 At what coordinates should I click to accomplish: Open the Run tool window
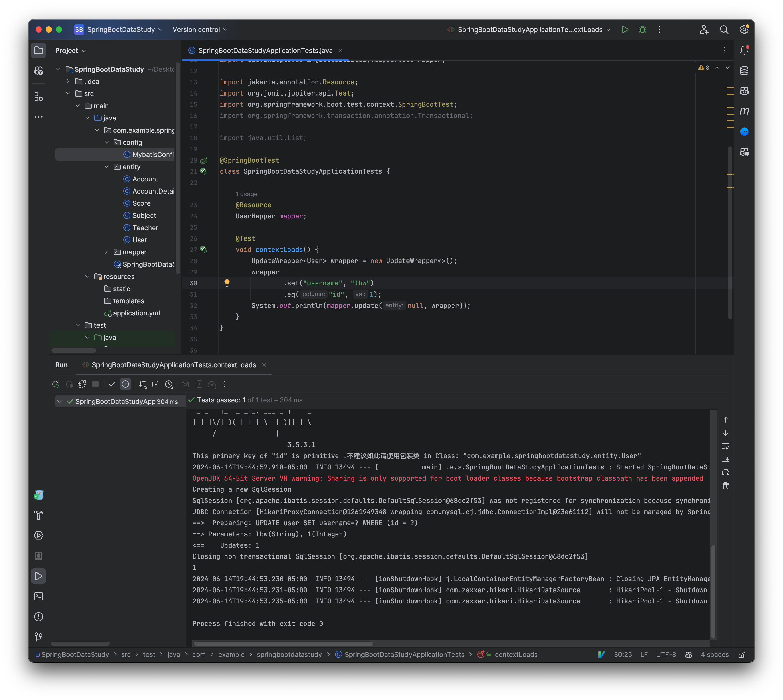38,576
